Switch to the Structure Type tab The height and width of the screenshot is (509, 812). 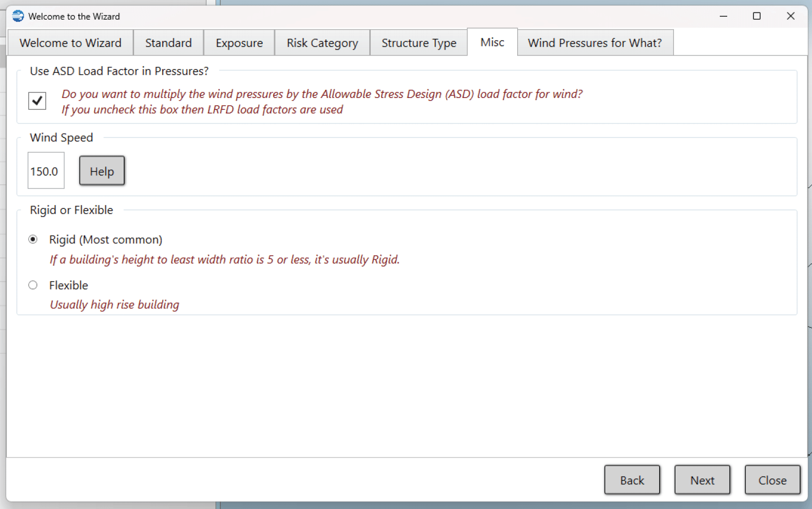tap(419, 43)
